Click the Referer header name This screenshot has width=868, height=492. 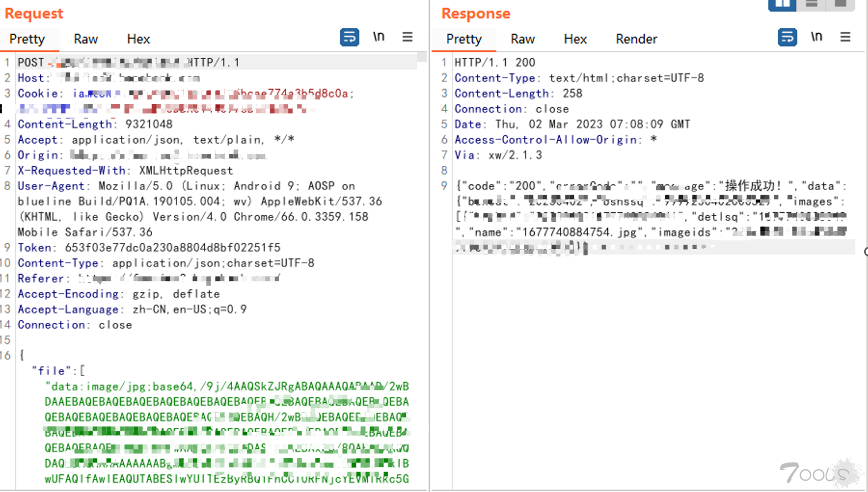pos(40,279)
